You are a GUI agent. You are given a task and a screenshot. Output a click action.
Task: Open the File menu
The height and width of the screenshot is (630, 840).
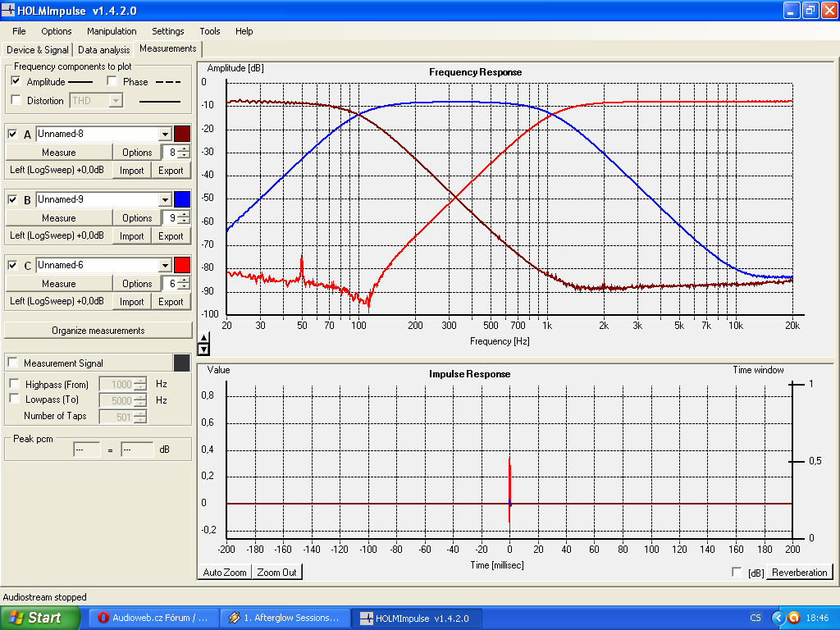click(x=19, y=31)
